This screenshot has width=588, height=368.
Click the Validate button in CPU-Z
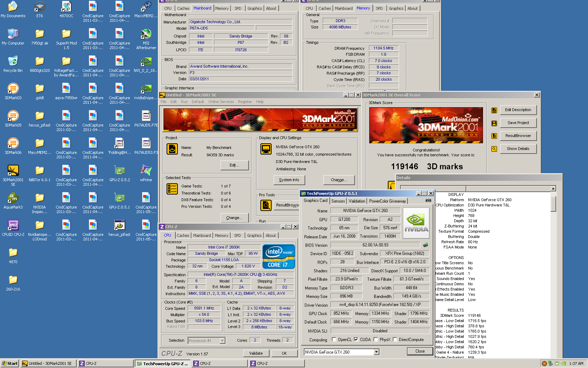(256, 353)
